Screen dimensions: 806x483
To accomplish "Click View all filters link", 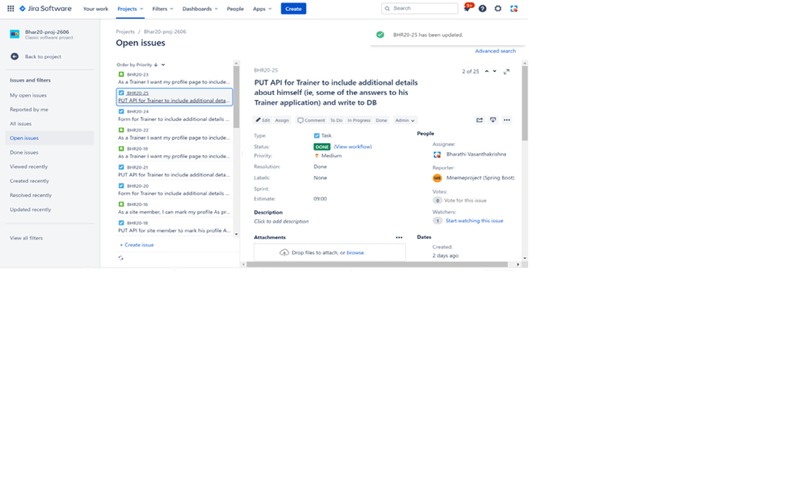I will coord(26,238).
